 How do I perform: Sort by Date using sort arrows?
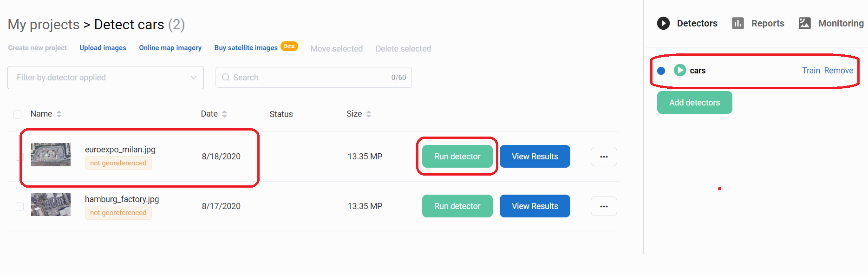click(225, 114)
